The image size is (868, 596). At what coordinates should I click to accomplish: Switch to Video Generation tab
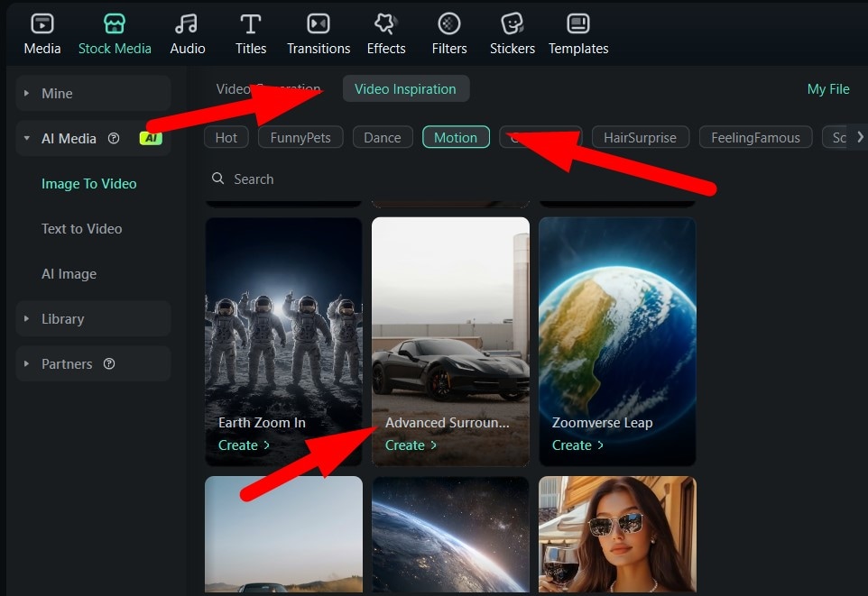pos(269,88)
